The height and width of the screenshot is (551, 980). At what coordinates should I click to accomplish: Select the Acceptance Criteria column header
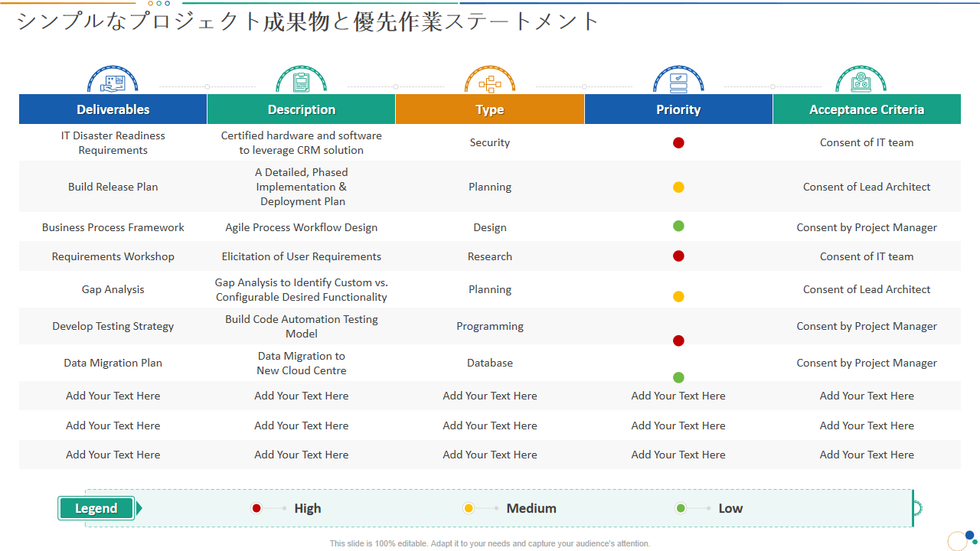(x=867, y=109)
